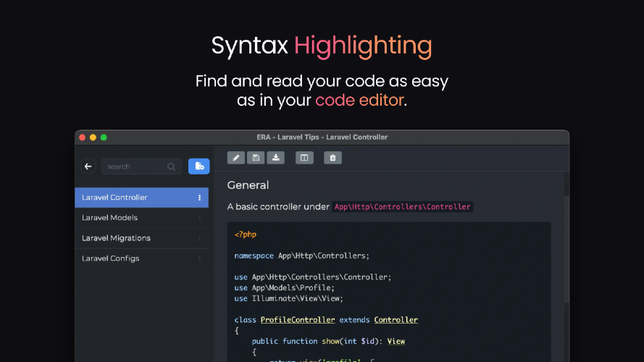The width and height of the screenshot is (644, 362).
Task: Go back with the arrow button
Action: 88,167
